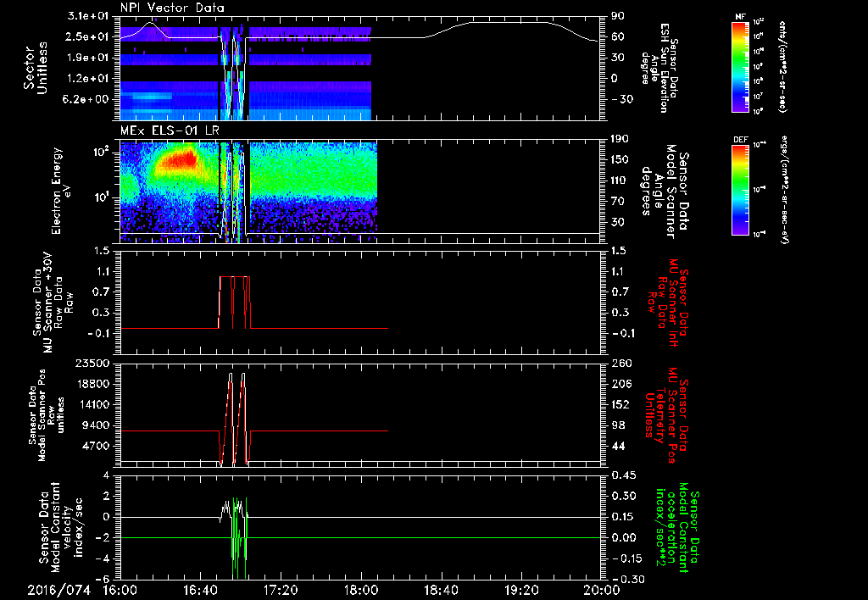Click the 'cnts/(cm**2-sr-sec)' units label
Viewport: 868px width, 600px height.
click(x=782, y=67)
